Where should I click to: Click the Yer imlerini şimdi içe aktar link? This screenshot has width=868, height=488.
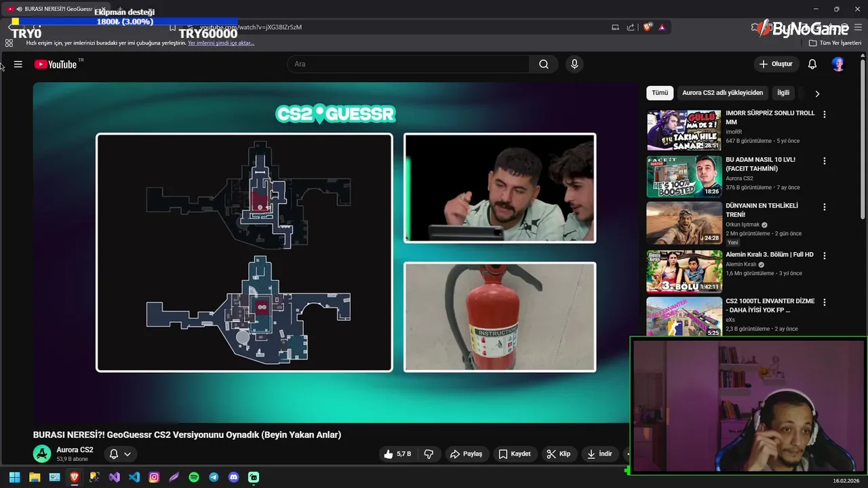pyautogui.click(x=221, y=43)
